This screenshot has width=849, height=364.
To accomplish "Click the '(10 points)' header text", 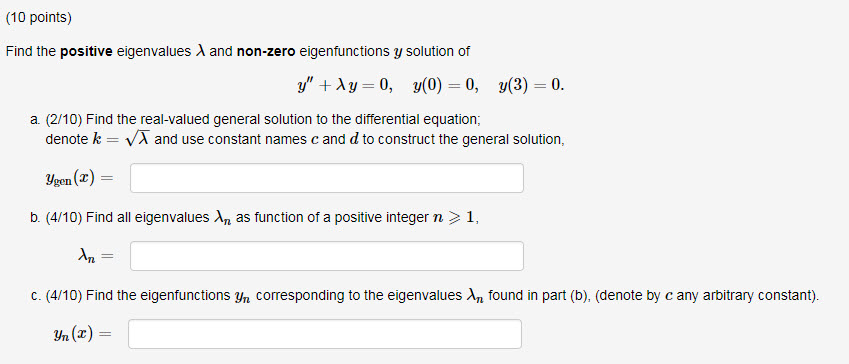I will (x=38, y=18).
